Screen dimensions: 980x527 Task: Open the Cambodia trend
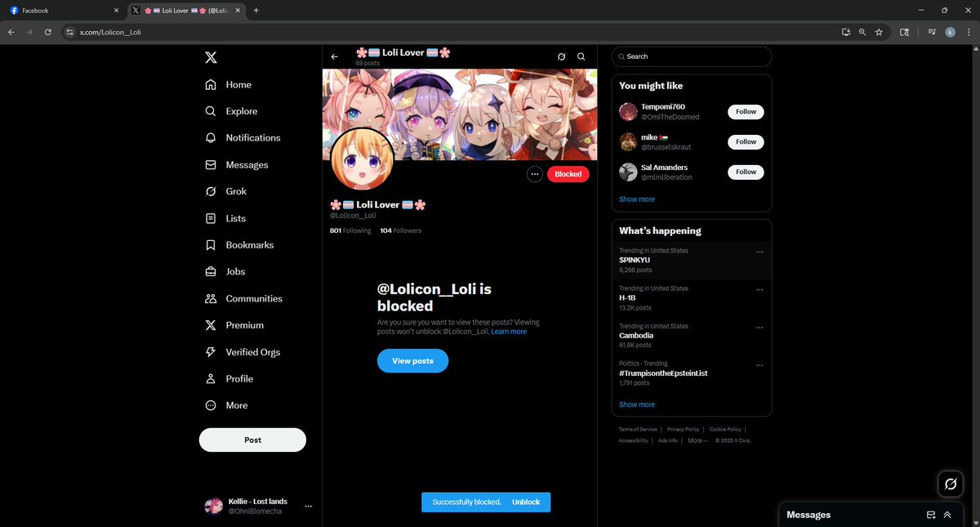pos(692,336)
